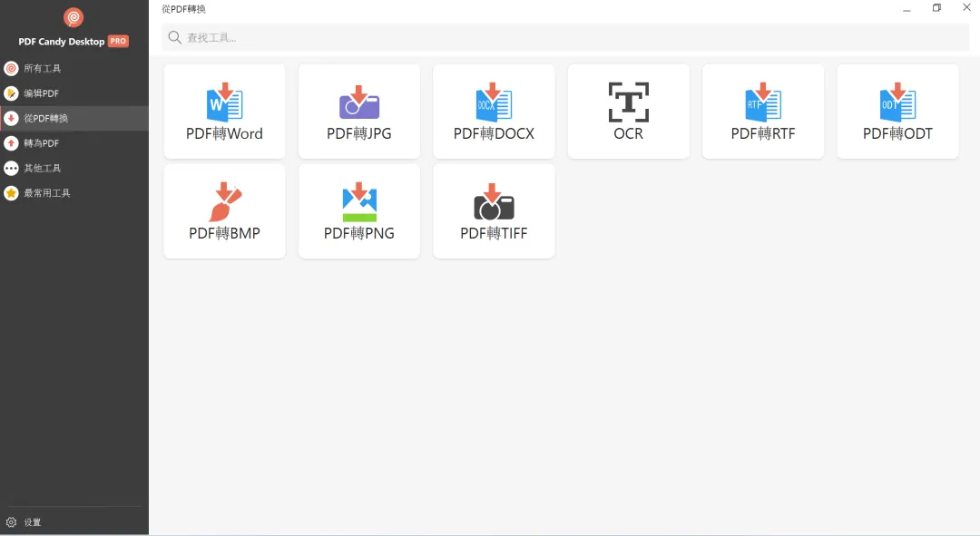Click the PDF轉RTF label

pyautogui.click(x=763, y=133)
